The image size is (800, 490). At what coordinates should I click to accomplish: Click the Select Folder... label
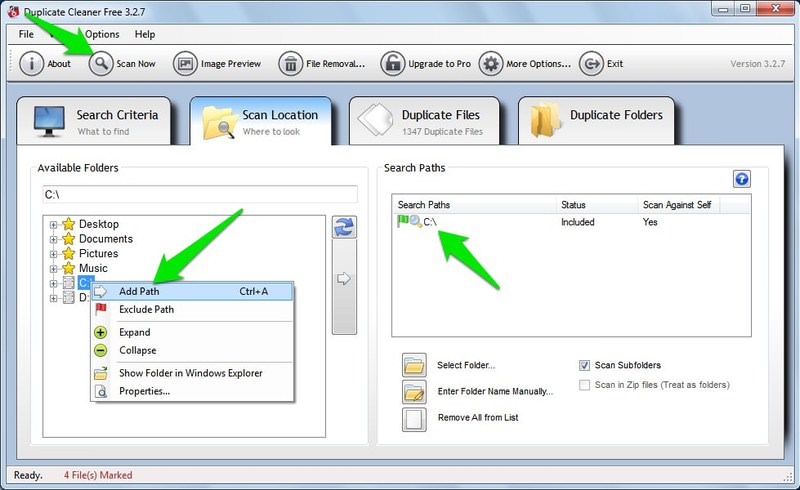click(466, 365)
